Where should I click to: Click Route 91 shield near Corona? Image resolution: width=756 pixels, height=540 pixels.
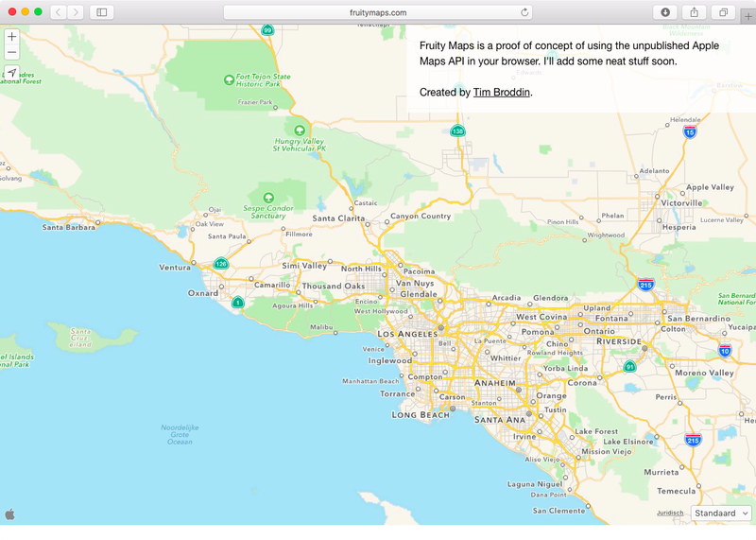(629, 366)
